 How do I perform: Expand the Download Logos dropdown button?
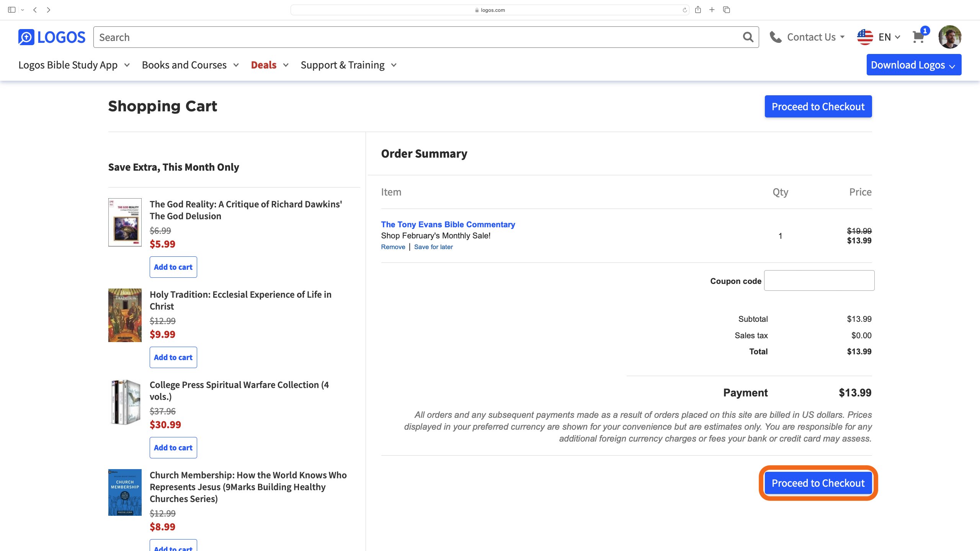pos(913,65)
